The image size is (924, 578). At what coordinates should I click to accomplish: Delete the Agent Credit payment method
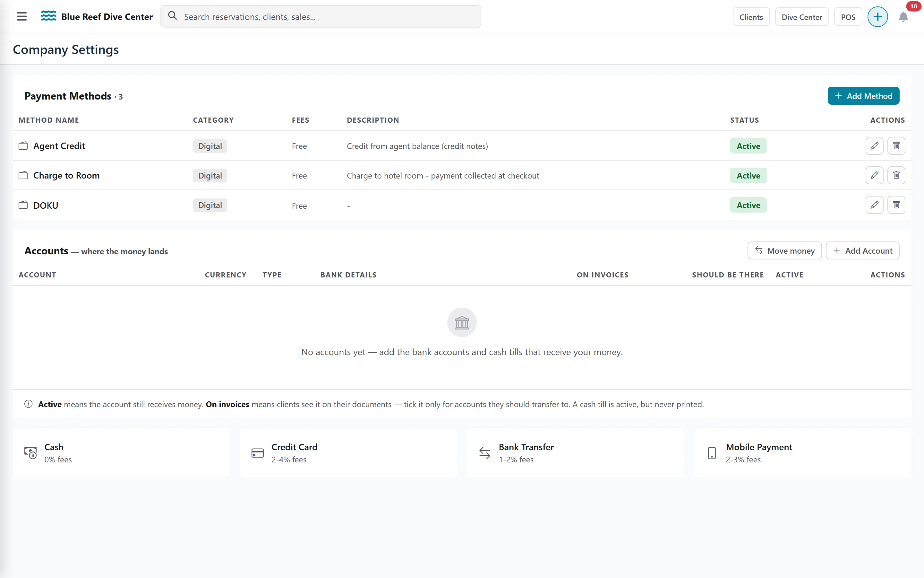896,146
